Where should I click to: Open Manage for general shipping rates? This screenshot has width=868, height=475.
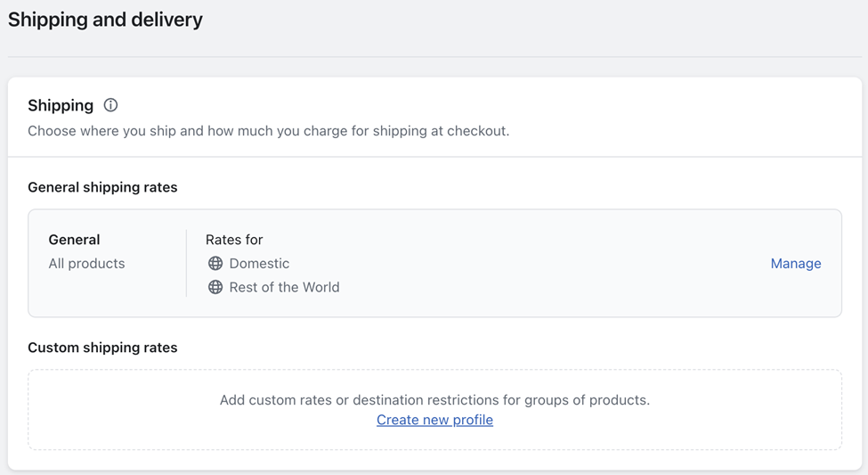(x=796, y=263)
